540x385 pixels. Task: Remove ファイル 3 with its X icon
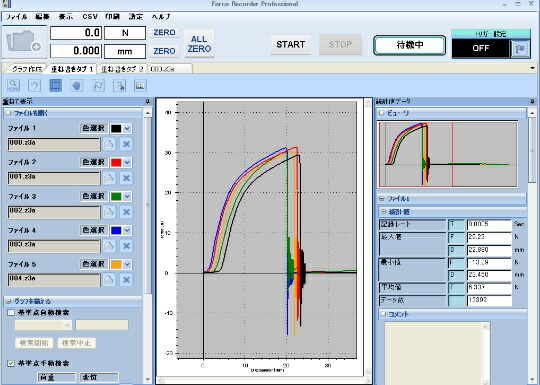click(x=126, y=212)
